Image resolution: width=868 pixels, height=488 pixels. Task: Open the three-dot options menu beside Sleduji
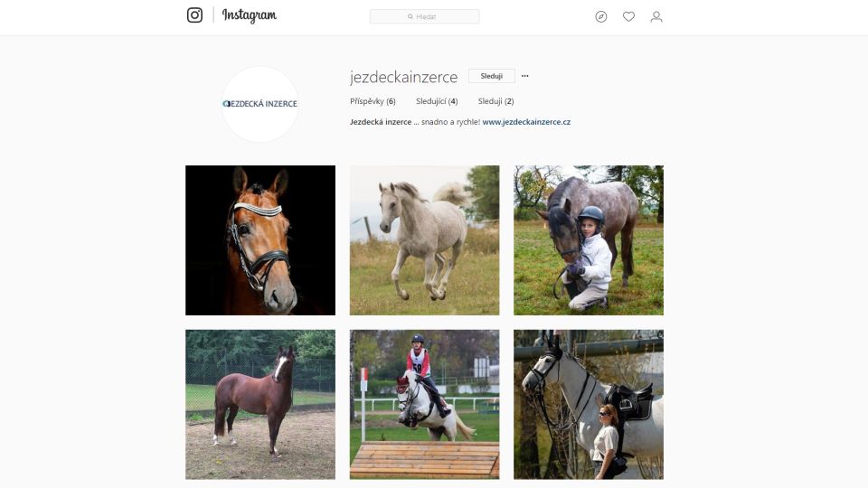[x=524, y=76]
